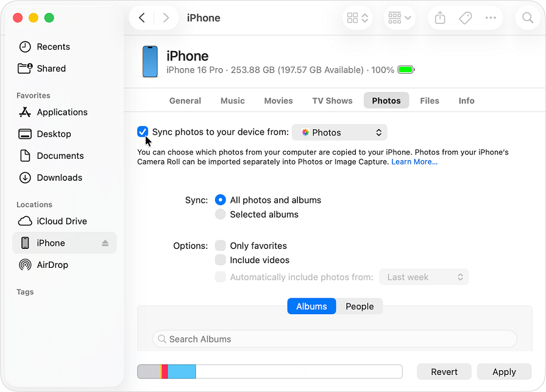The height and width of the screenshot is (392, 546).
Task: Open the group-by options dropdown in toolbar
Action: click(x=400, y=18)
